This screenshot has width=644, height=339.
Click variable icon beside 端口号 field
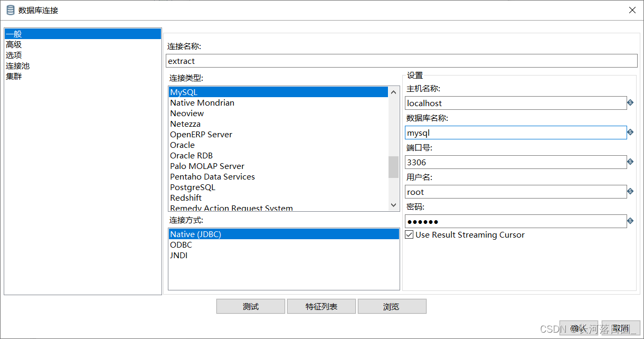630,162
